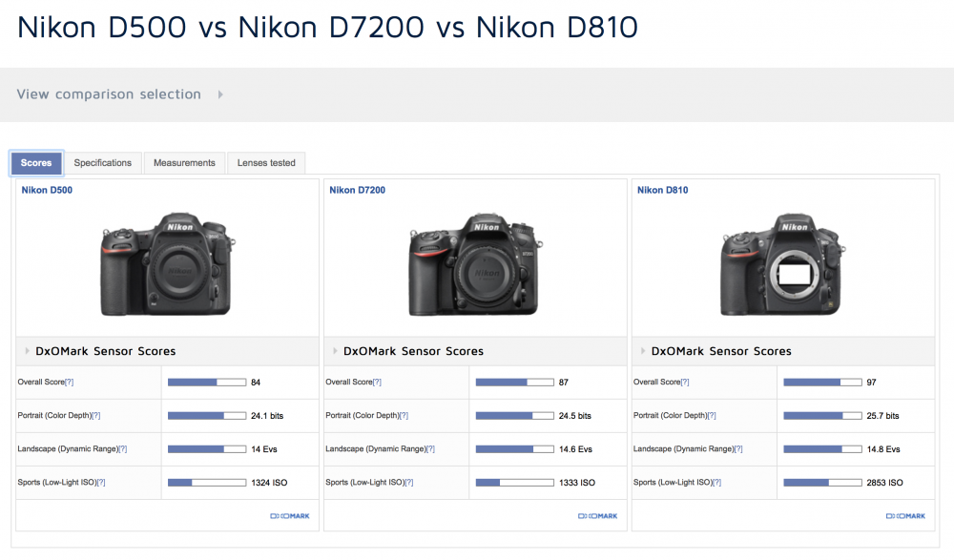The width and height of the screenshot is (954, 560).
Task: Open Sports Low-Light ISO help [?] for D7200
Action: (409, 483)
